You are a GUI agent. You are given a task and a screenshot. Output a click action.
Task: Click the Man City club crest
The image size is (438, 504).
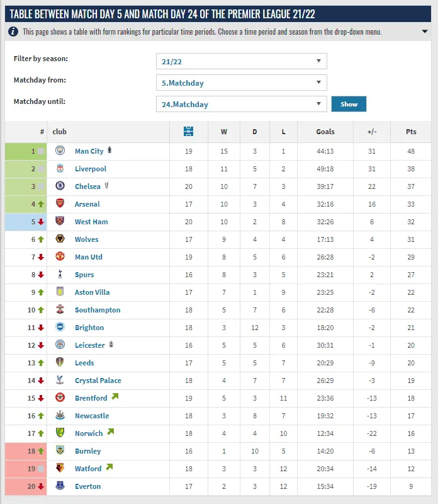pos(60,151)
